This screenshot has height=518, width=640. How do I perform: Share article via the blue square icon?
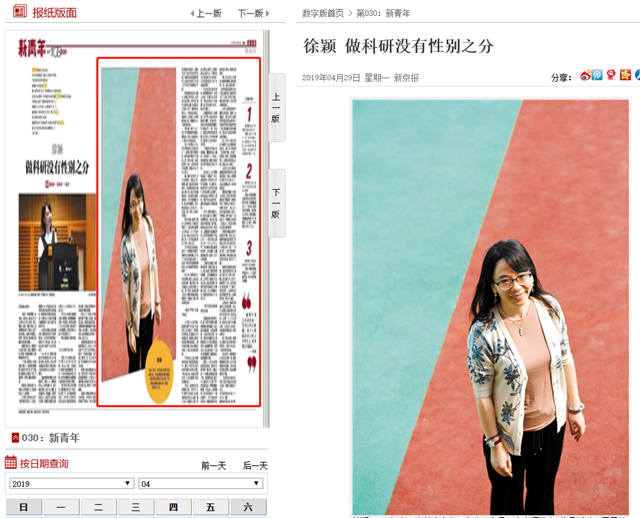pyautogui.click(x=598, y=75)
